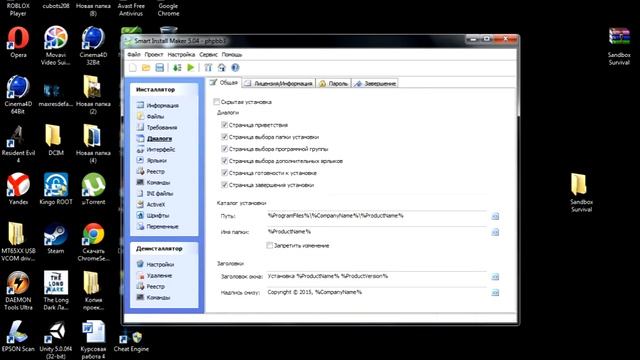This screenshot has width=640, height=360.
Task: Switch to the Завершение tab
Action: click(x=375, y=83)
